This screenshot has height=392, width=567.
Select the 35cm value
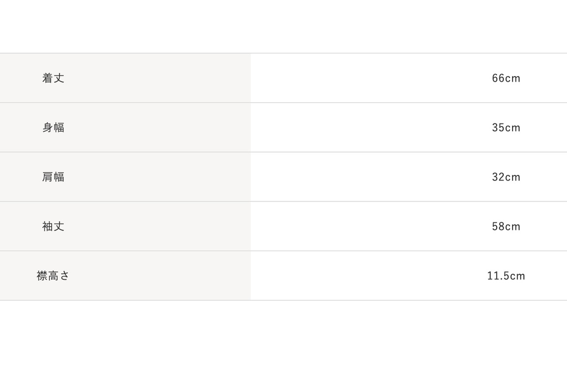tap(506, 128)
